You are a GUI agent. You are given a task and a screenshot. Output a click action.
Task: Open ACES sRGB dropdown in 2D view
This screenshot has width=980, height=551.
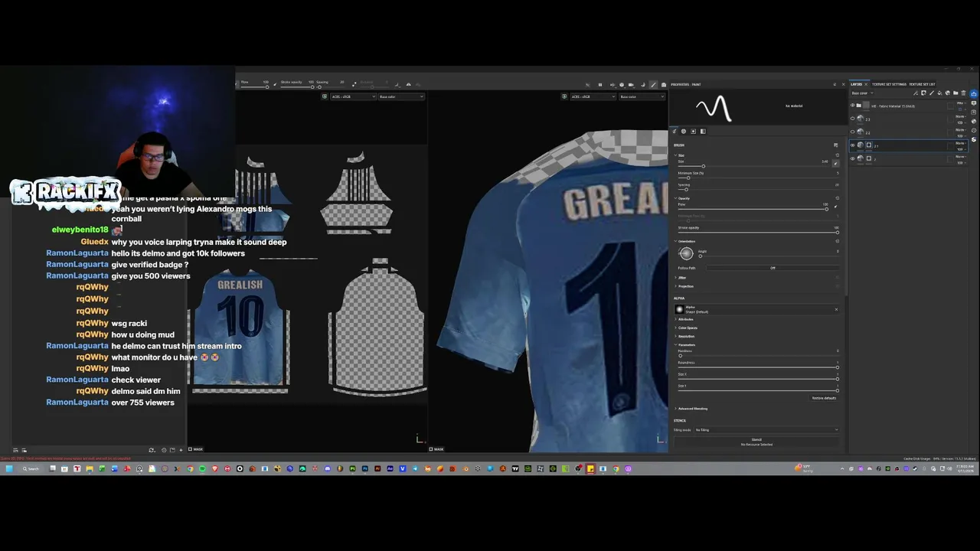click(353, 96)
